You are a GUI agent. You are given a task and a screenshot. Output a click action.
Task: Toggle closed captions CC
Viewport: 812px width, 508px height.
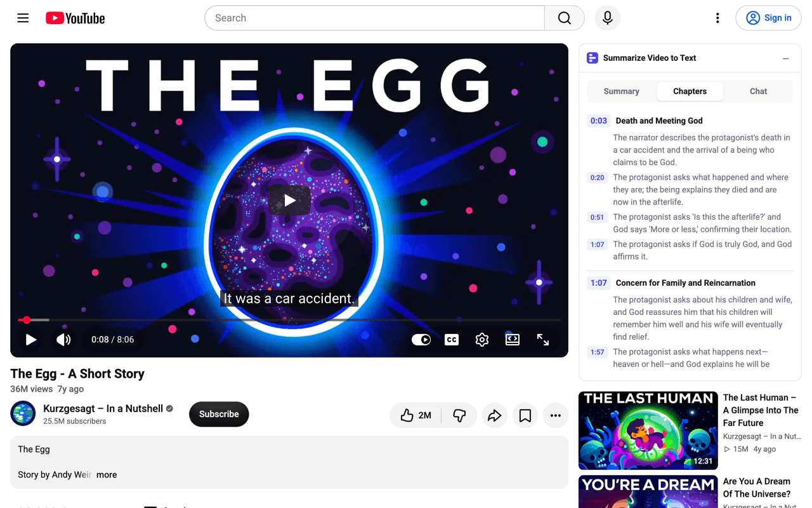click(x=452, y=340)
